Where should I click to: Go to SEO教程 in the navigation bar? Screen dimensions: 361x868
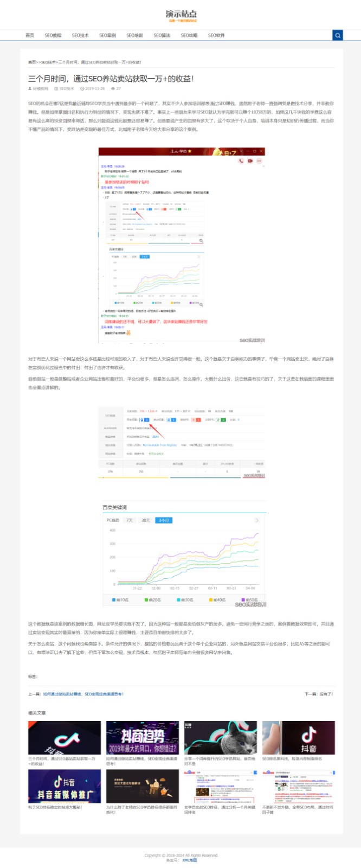pos(53,35)
